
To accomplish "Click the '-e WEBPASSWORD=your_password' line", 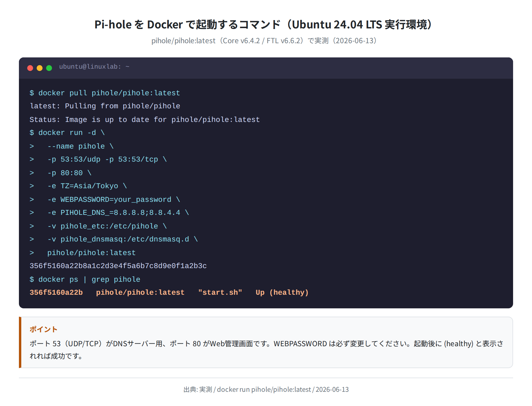I will point(105,199).
